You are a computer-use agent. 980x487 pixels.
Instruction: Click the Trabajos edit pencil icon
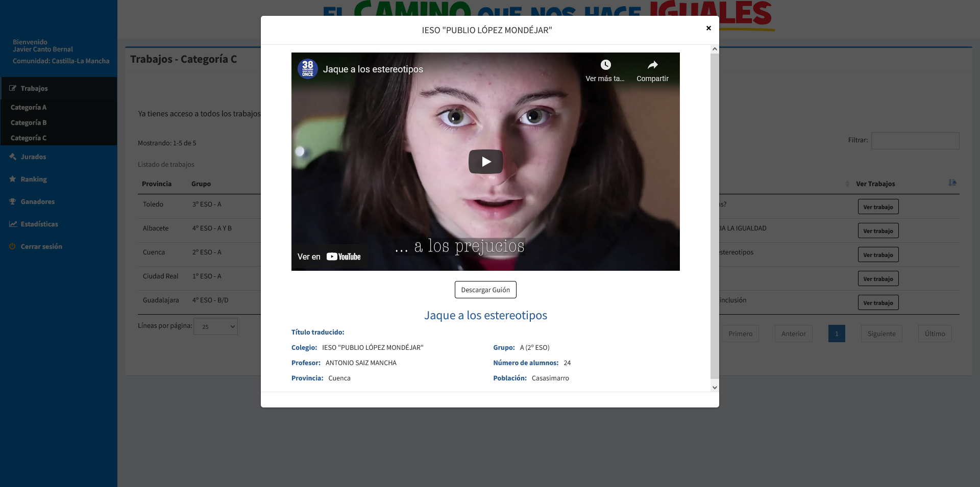coord(13,88)
